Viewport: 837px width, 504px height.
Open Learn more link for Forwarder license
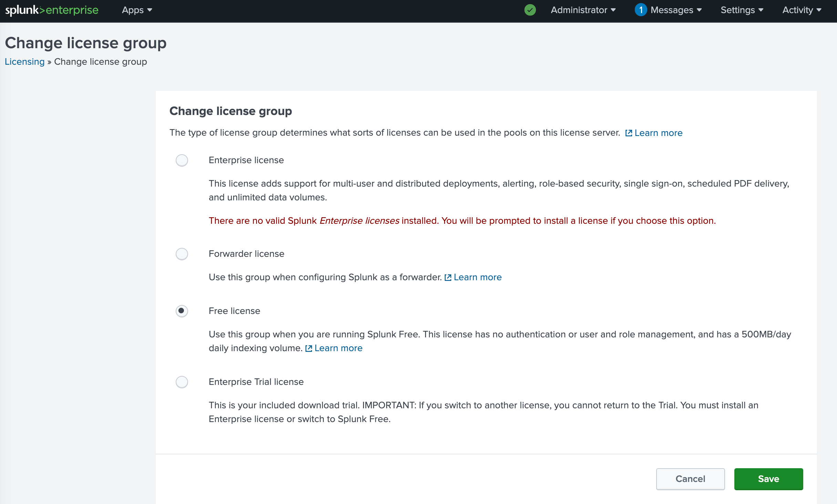pos(477,277)
